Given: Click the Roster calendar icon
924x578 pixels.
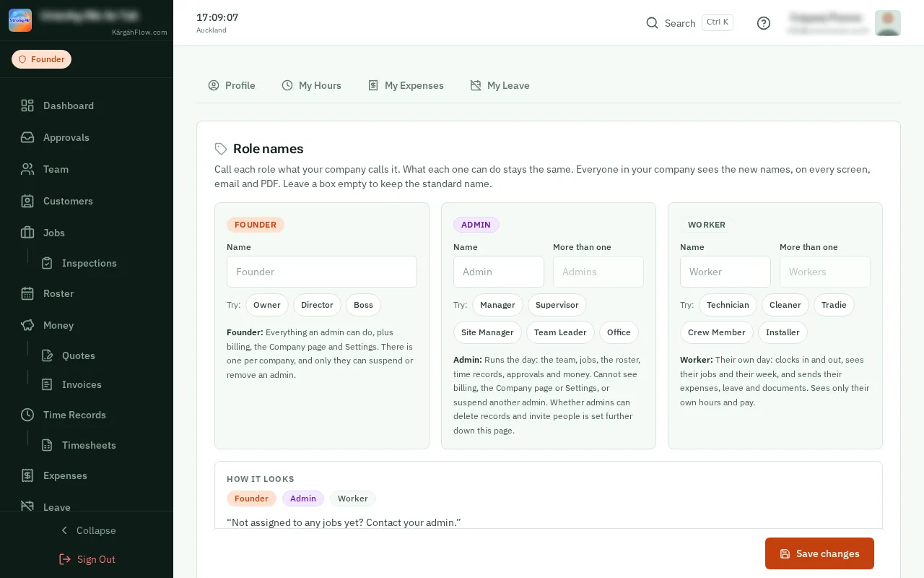Looking at the screenshot, I should click(27, 293).
